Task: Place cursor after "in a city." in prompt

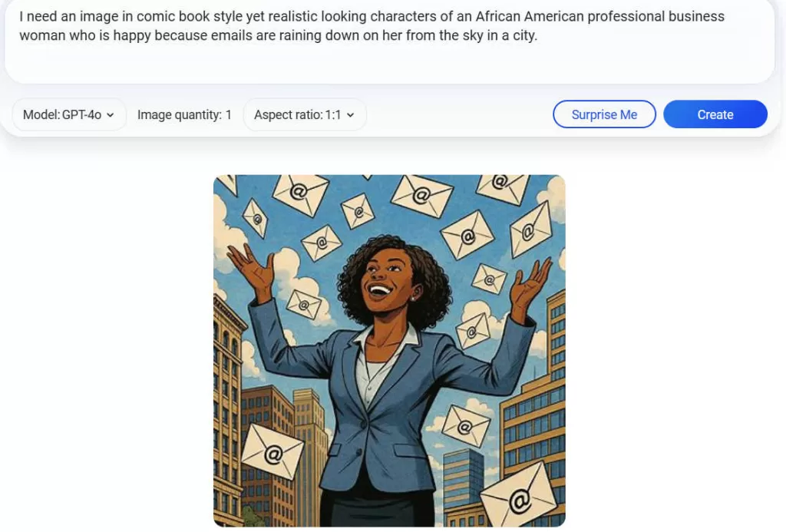Action: click(x=538, y=35)
